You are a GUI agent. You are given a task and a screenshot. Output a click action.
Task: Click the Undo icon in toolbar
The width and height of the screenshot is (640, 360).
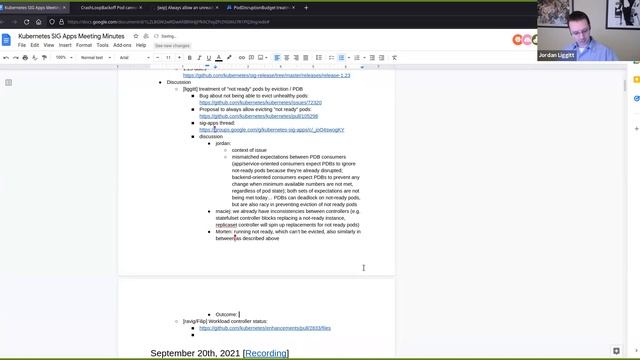pos(6,58)
